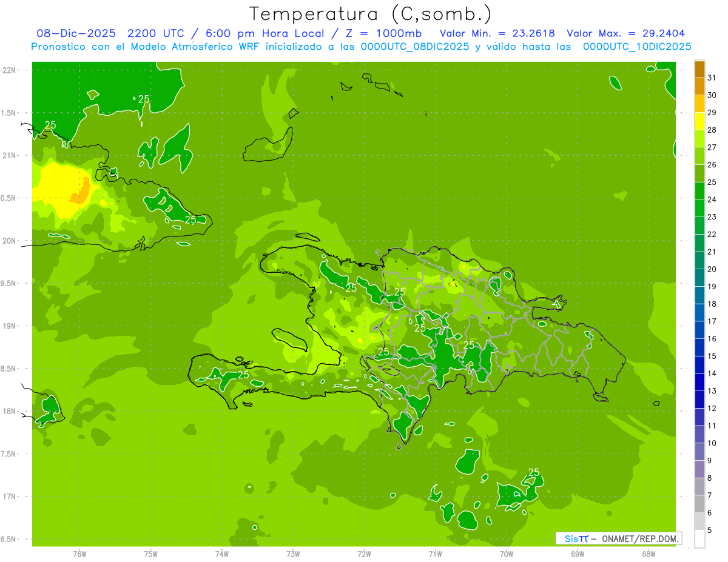This screenshot has width=728, height=562.
Task: Click 'Valor Min. = 23.2618' in header
Action: click(x=497, y=33)
